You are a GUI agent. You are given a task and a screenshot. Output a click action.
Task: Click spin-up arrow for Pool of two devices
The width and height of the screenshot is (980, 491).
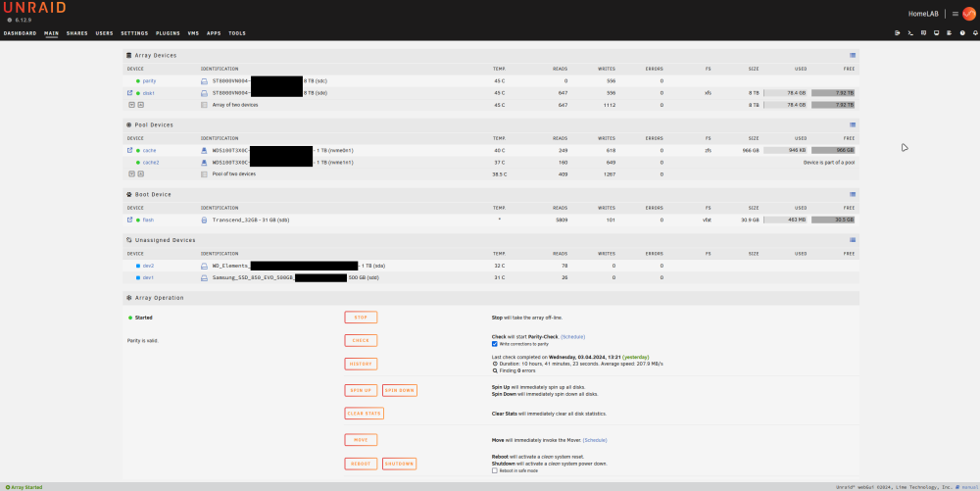140,174
